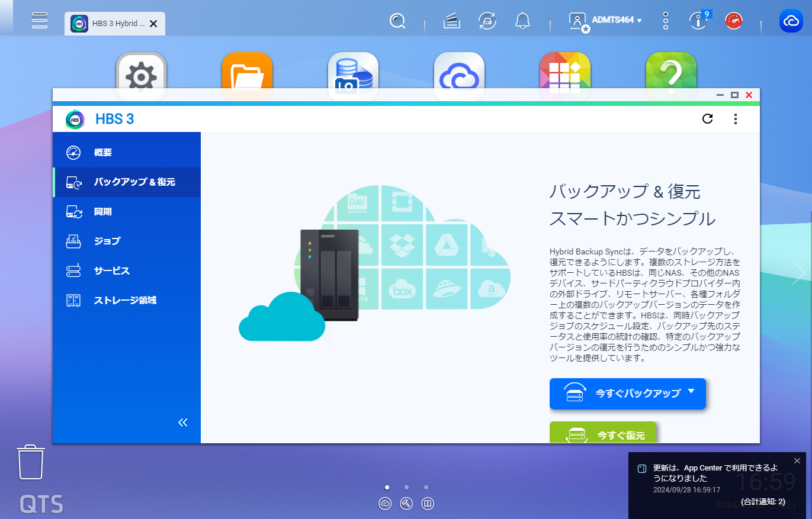
Task: Open event notifications bell icon
Action: 522,21
